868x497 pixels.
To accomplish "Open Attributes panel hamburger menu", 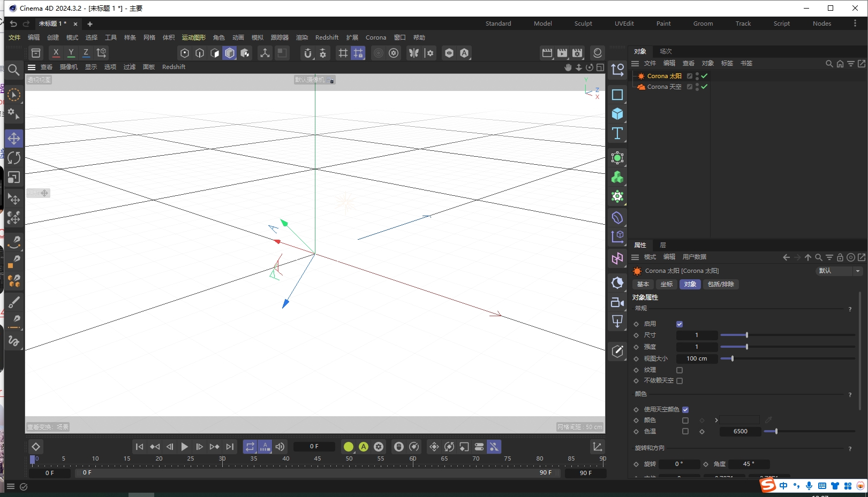I will click(635, 257).
